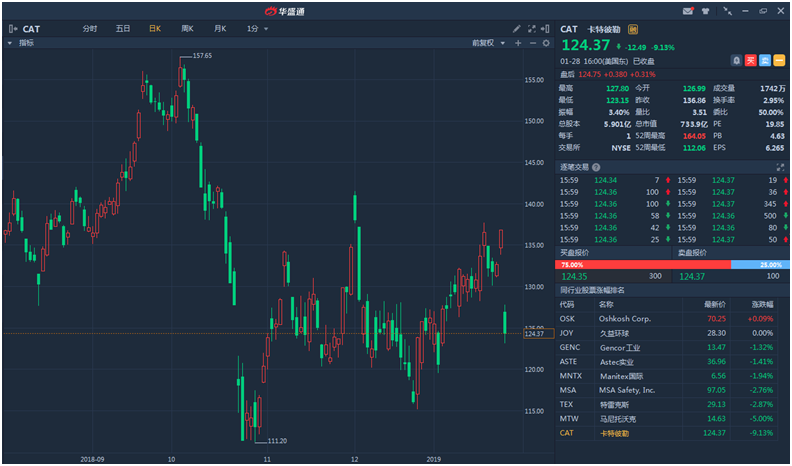This screenshot has width=792, height=466.
Task: Toggle the right side panel icon
Action: pyautogui.click(x=546, y=29)
